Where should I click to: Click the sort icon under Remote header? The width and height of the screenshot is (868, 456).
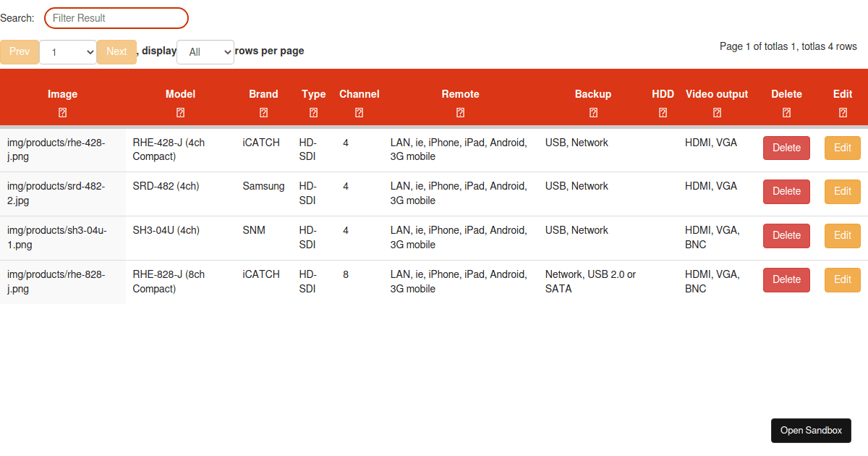point(461,113)
